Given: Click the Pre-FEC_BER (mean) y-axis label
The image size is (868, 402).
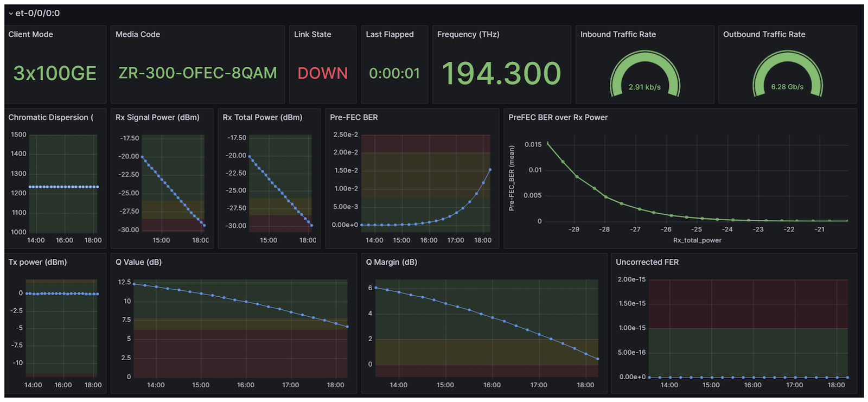Looking at the screenshot, I should click(x=512, y=178).
